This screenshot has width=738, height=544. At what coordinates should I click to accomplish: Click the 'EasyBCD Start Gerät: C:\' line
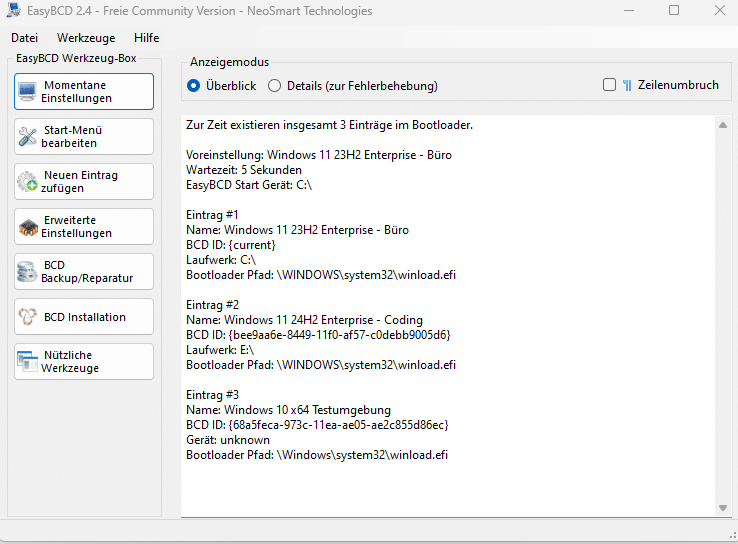pyautogui.click(x=249, y=185)
